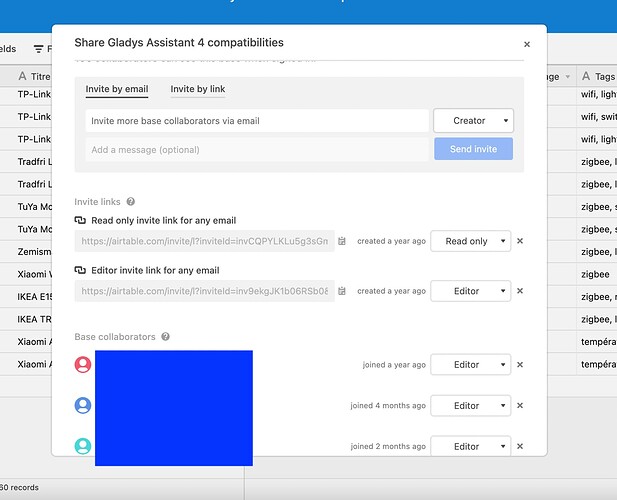Click link icon beside Read only invite link
This screenshot has width=617, height=500.
click(80, 220)
